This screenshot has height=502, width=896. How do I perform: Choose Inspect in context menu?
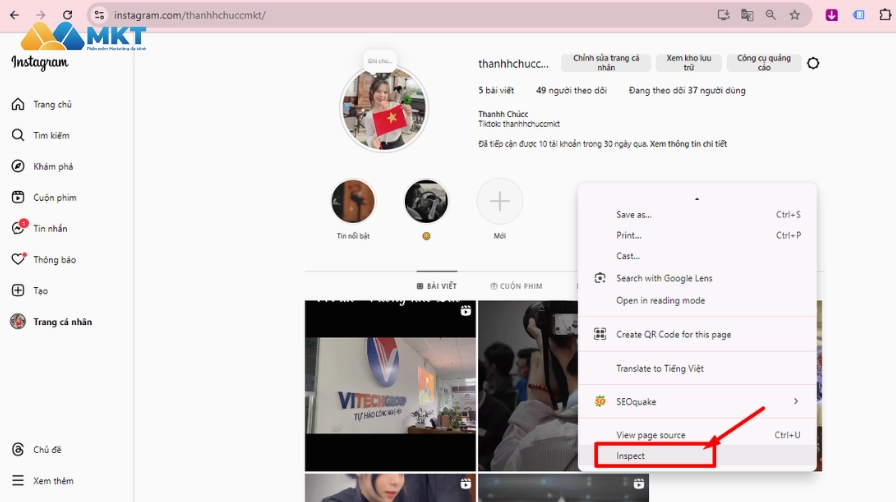(x=697, y=456)
